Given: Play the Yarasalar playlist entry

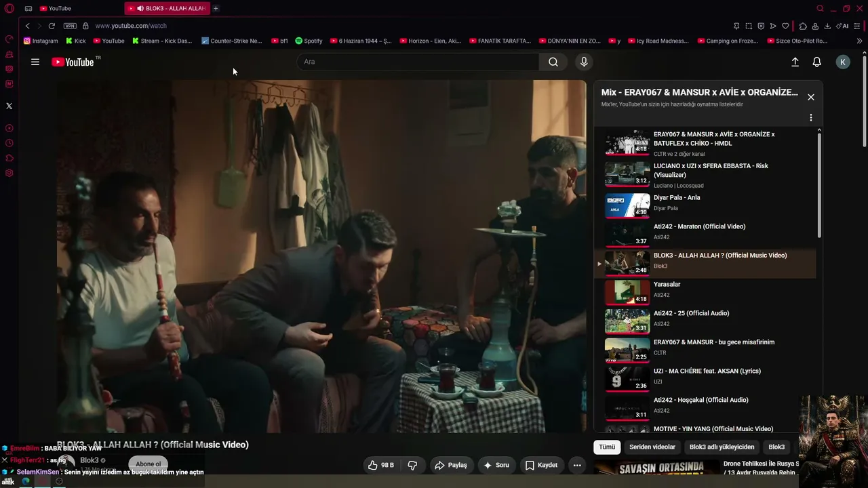Looking at the screenshot, I should [705, 292].
